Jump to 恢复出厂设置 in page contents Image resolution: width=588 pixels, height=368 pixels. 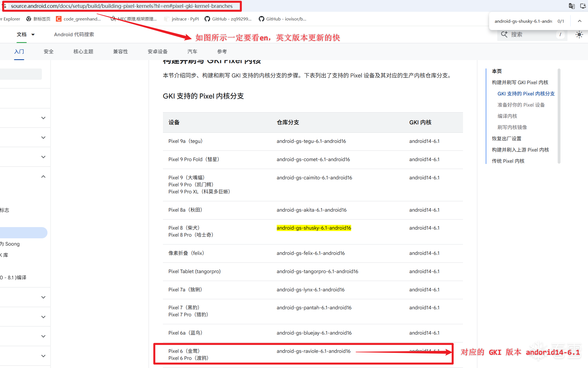click(x=507, y=138)
